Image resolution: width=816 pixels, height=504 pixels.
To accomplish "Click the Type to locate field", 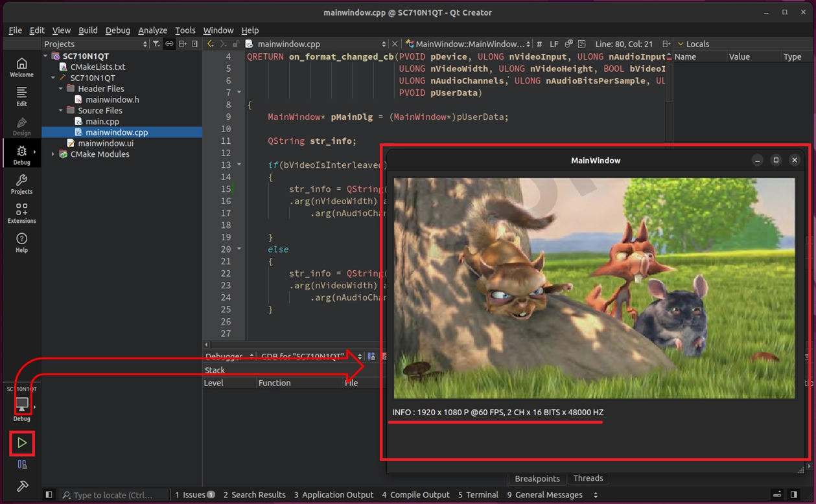I will click(x=113, y=495).
